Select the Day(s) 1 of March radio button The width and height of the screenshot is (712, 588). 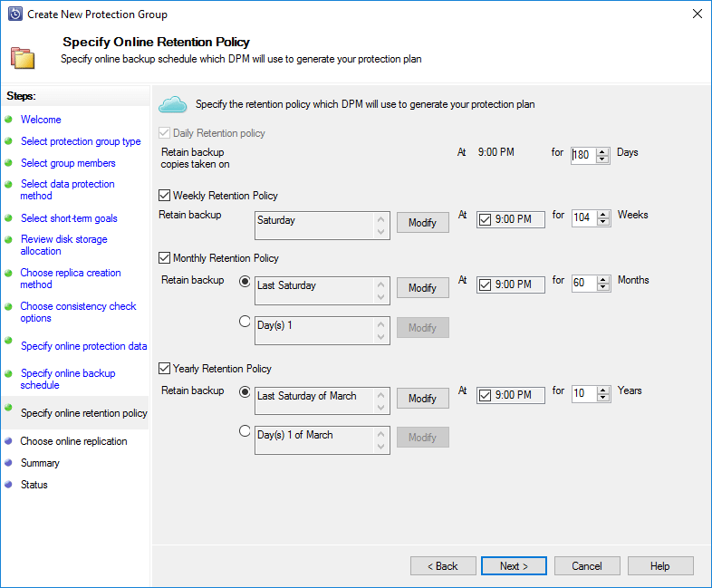coord(245,431)
